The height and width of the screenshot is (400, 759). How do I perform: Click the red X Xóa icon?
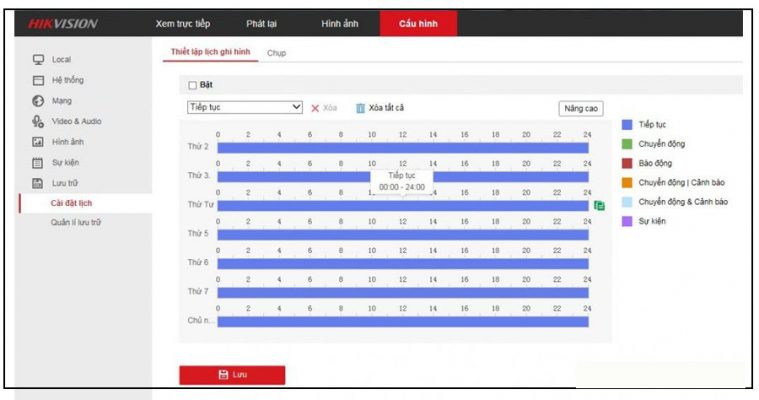(315, 108)
